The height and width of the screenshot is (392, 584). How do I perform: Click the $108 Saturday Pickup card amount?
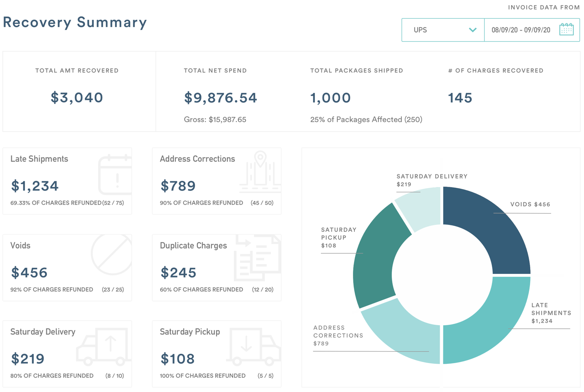(x=177, y=359)
